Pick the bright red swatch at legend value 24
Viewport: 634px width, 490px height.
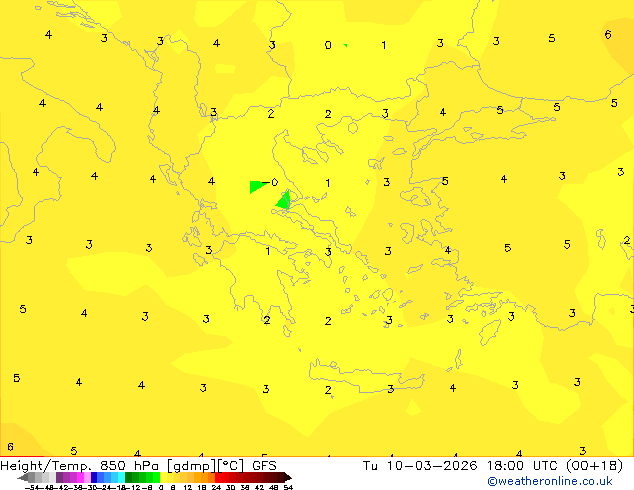point(218,477)
